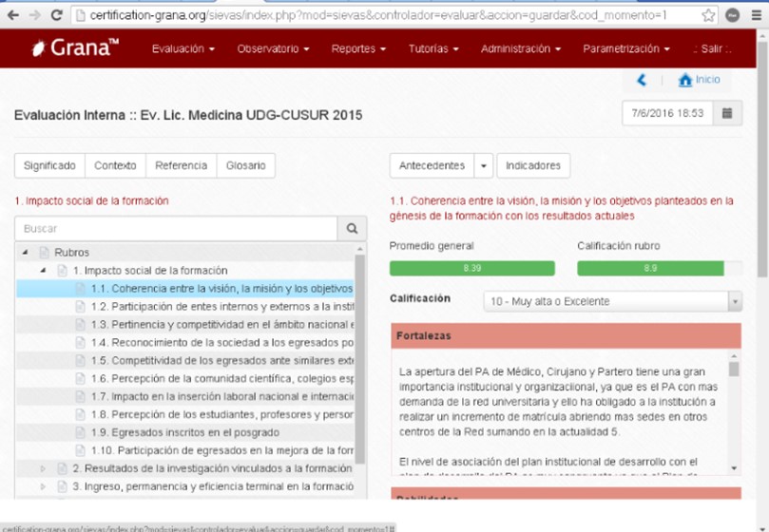769x532 pixels.
Task: Switch to the Glosario tab
Action: pos(245,165)
